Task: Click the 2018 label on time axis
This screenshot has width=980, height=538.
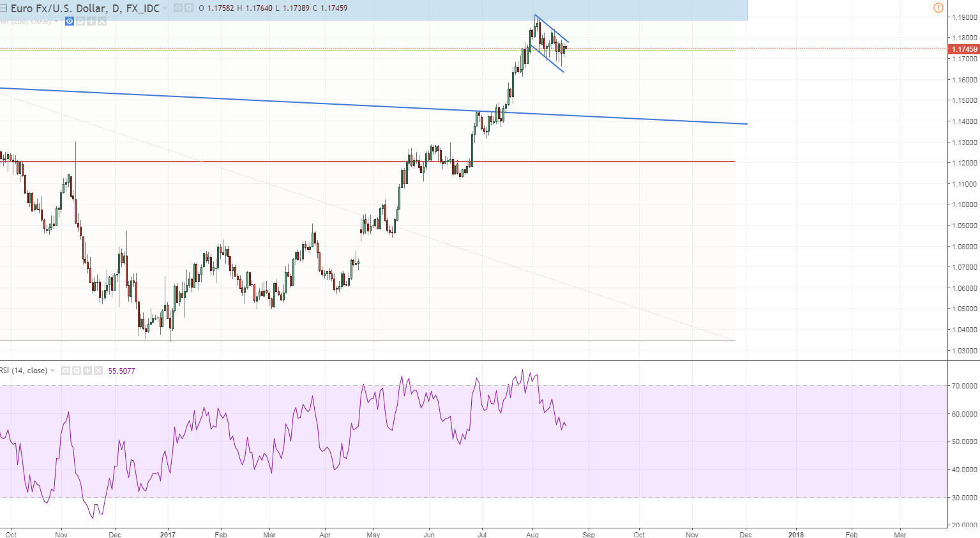Action: click(x=796, y=535)
